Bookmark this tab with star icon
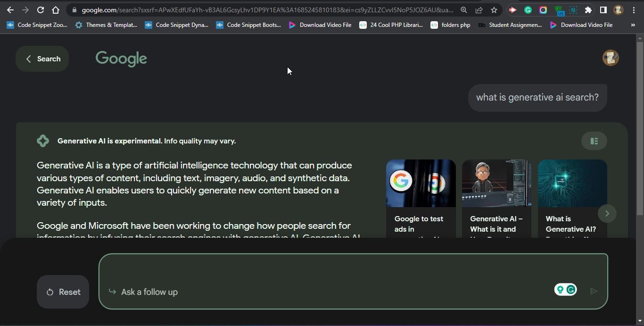644x326 pixels. point(494,10)
